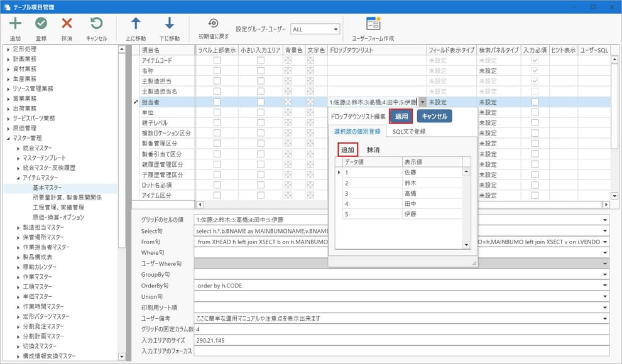
Task: Switch to the SQL文で登録 tab
Action: click(x=408, y=131)
